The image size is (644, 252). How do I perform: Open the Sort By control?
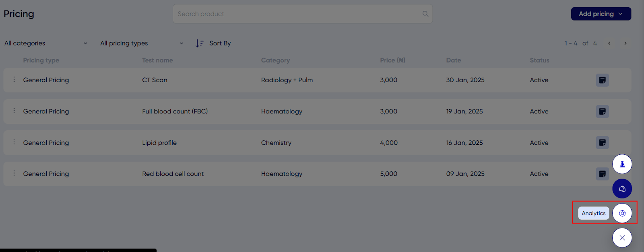click(213, 43)
